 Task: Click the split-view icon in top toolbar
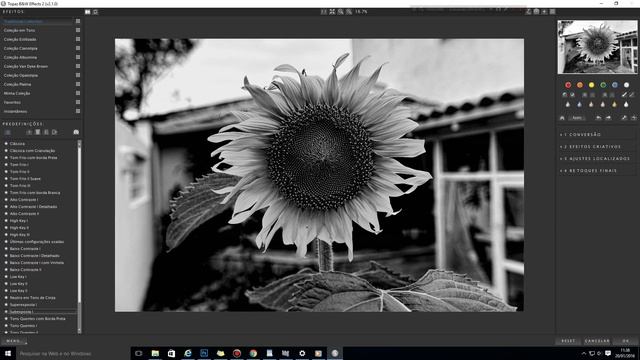tap(87, 12)
